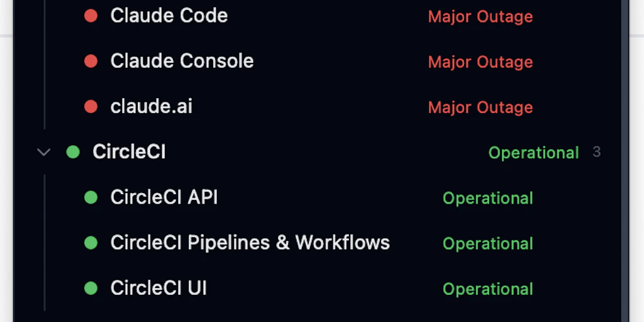Click Major Outage status for claude.ai
The width and height of the screenshot is (644, 322).
(x=480, y=108)
